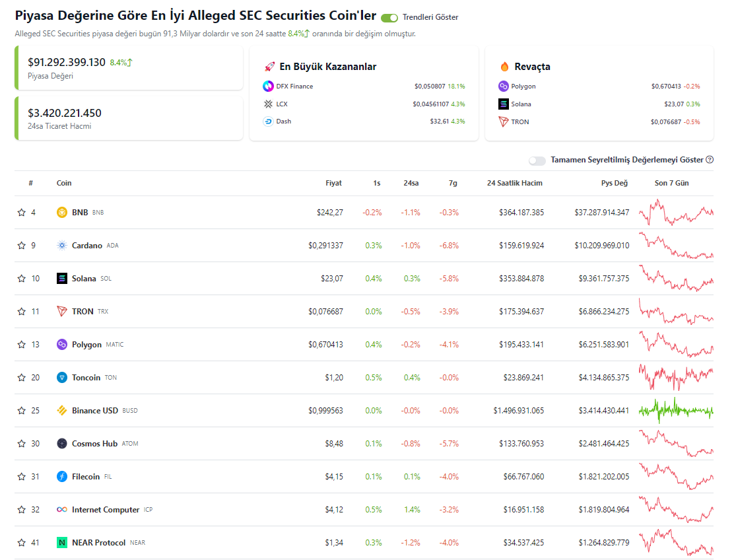
Task: Click the Toncoin logo icon
Action: pos(62,378)
